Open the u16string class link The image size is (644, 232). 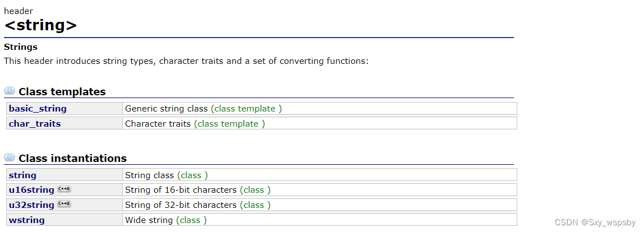[x=31, y=190]
